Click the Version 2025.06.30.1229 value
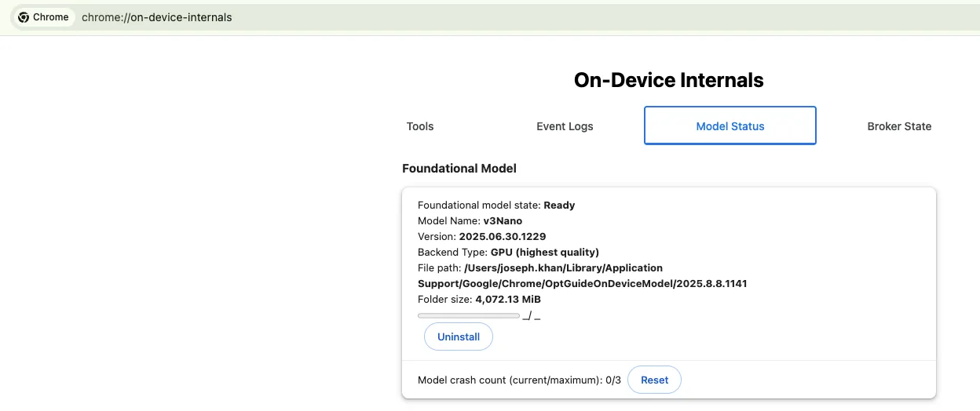The height and width of the screenshot is (411, 980). [503, 236]
